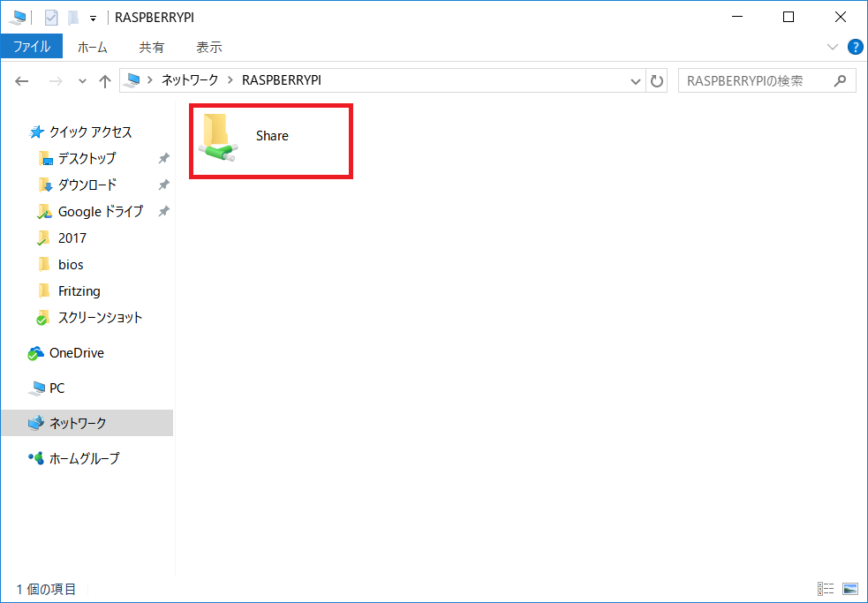Image resolution: width=868 pixels, height=603 pixels.
Task: Click the ホームグループ icon
Action: click(x=36, y=458)
